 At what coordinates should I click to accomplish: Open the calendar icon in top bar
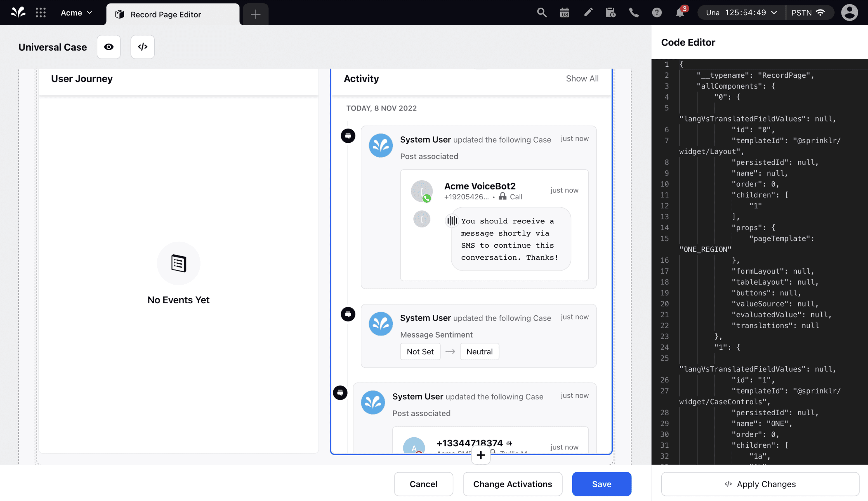[x=565, y=13]
